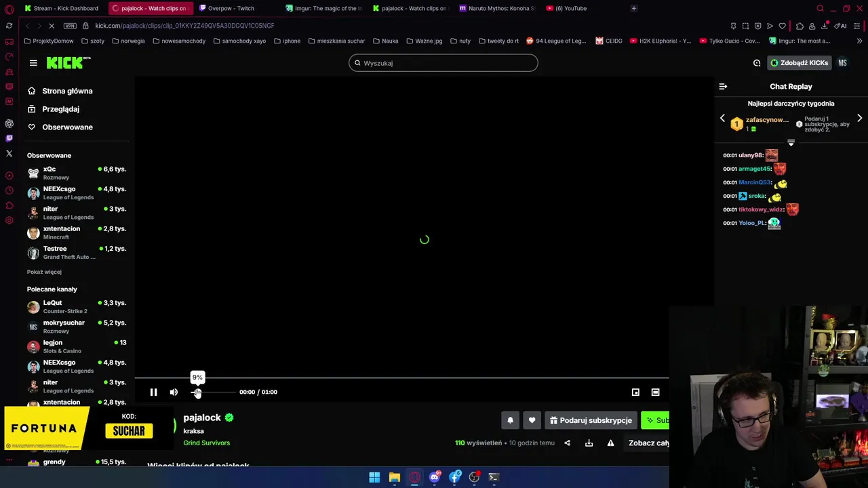The image size is (868, 488).
Task: Stop loading page button
Action: tap(52, 26)
